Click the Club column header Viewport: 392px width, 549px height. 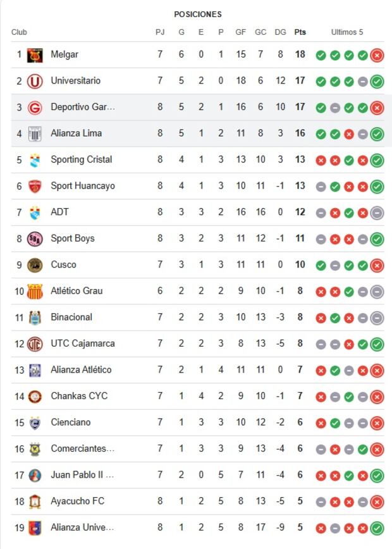pyautogui.click(x=19, y=32)
